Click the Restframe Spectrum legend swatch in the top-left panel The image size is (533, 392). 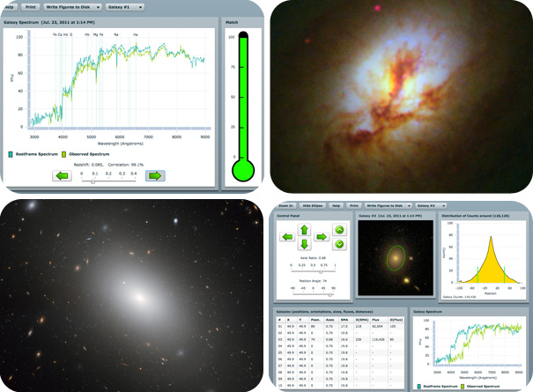coord(11,154)
